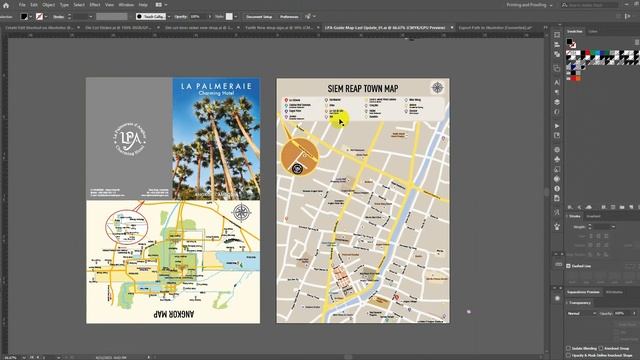Screen dimensions: 640x360
Task: Open the Dashed-line Stroke panel icon in lower dock
Action: click(558, 264)
